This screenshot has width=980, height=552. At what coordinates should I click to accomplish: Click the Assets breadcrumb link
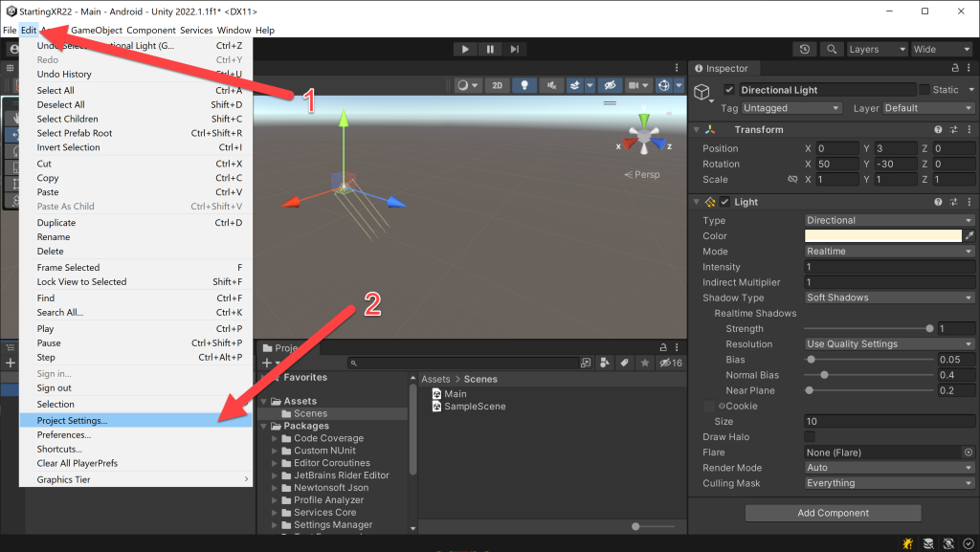pos(435,379)
